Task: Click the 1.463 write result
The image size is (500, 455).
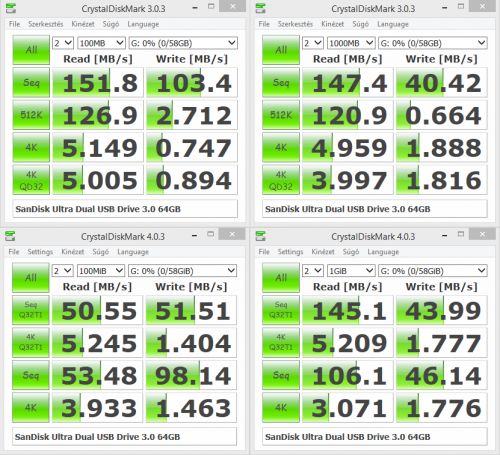Action: pyautogui.click(x=191, y=408)
